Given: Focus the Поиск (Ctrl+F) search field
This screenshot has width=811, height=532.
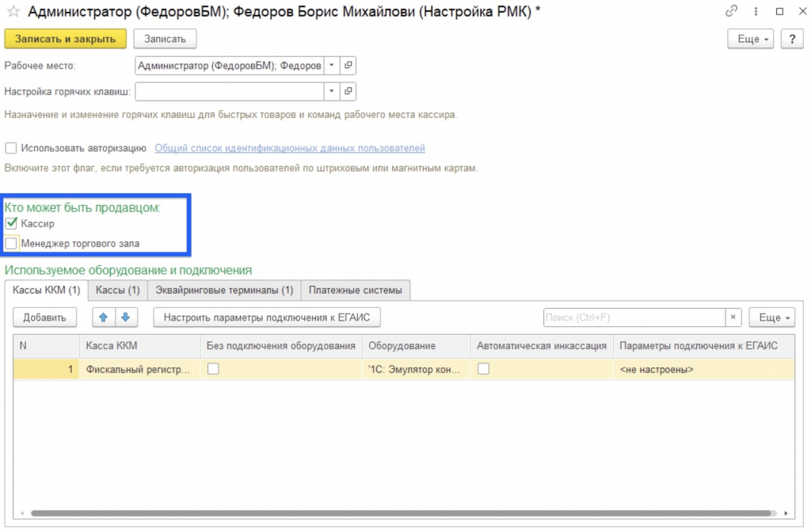Looking at the screenshot, I should pyautogui.click(x=634, y=317).
